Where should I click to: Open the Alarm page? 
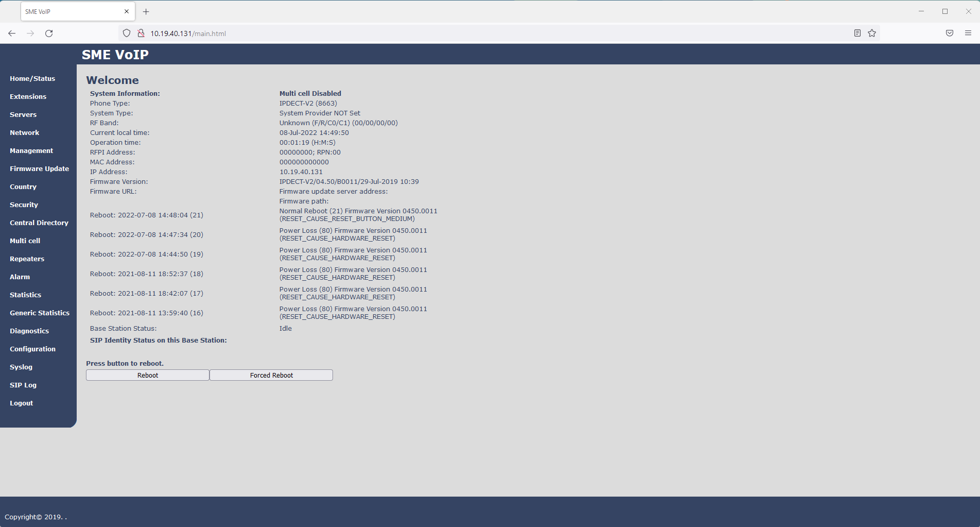click(x=20, y=277)
